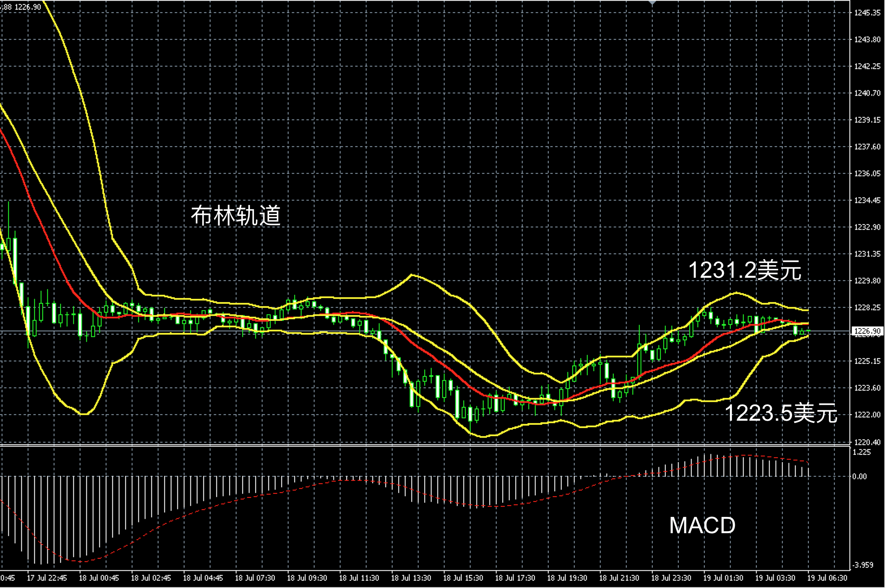Click the 19 Jul 06:30 time label
The image size is (886, 588).
[x=827, y=578]
